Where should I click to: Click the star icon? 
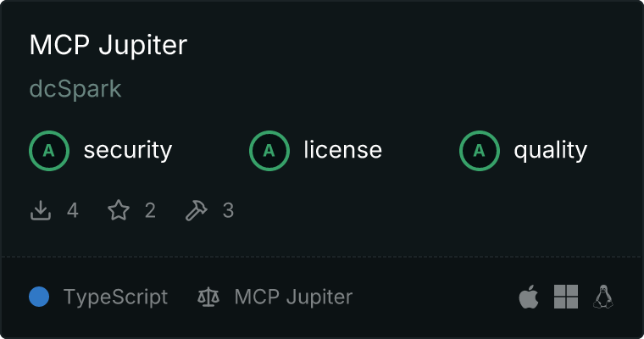[119, 210]
